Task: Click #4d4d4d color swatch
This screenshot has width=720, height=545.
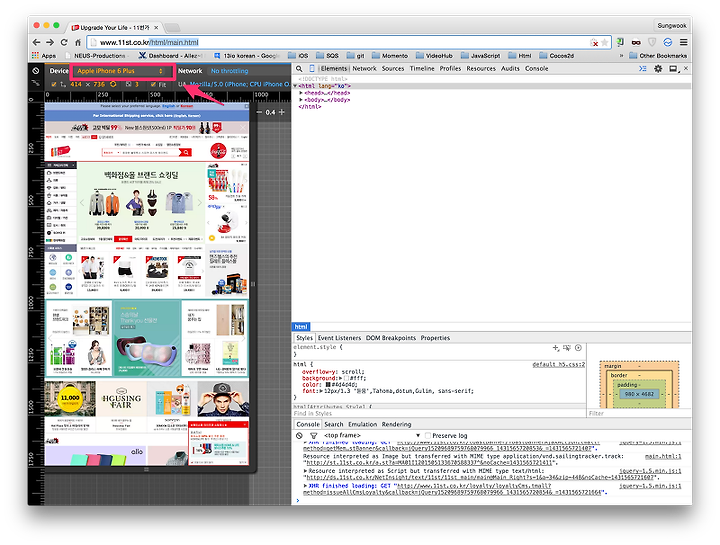Action: pos(328,385)
